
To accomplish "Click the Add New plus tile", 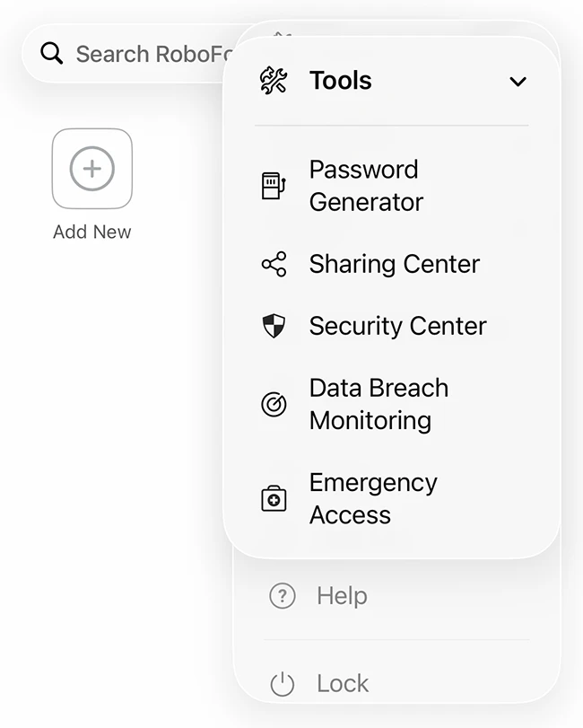I will (x=92, y=169).
